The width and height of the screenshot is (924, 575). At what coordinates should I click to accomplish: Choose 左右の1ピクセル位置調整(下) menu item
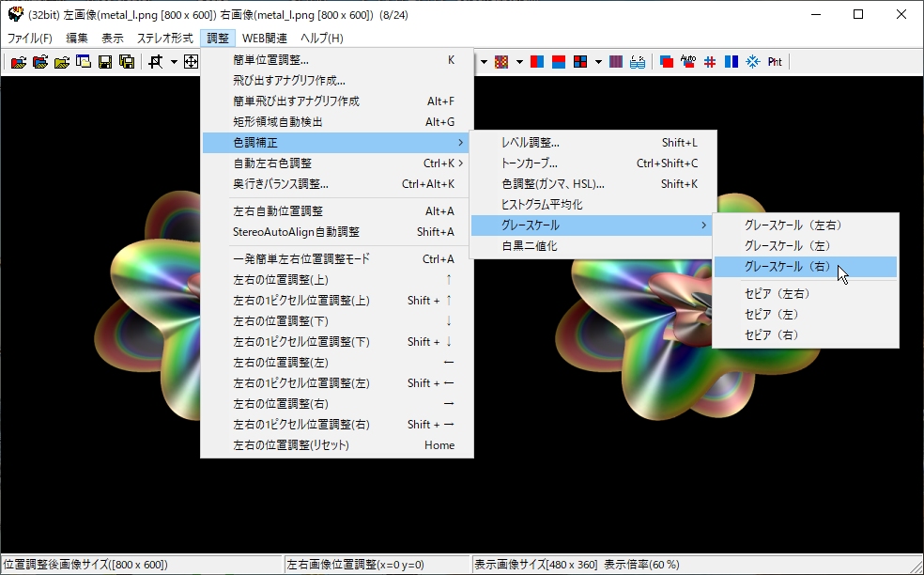click(x=336, y=341)
